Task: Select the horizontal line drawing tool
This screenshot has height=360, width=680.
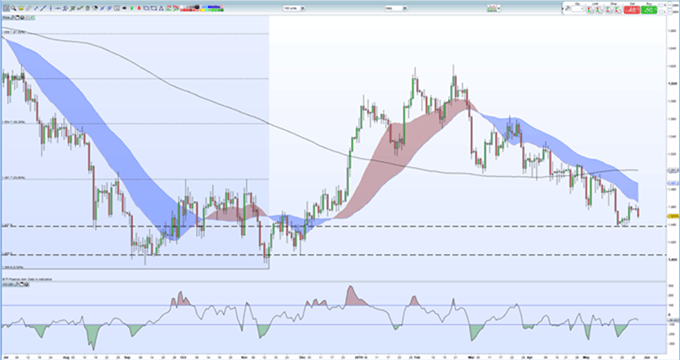Action: click(58, 8)
